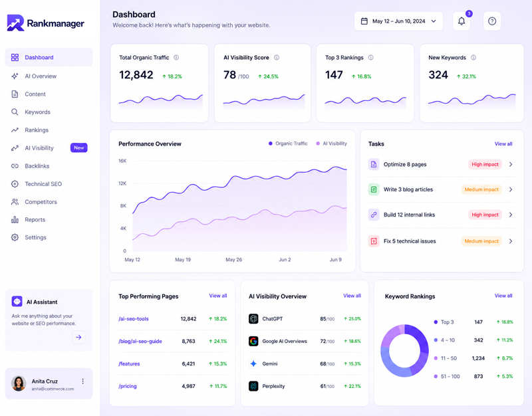The width and height of the screenshot is (532, 416).
Task: Click View all in Tasks panel
Action: (503, 144)
